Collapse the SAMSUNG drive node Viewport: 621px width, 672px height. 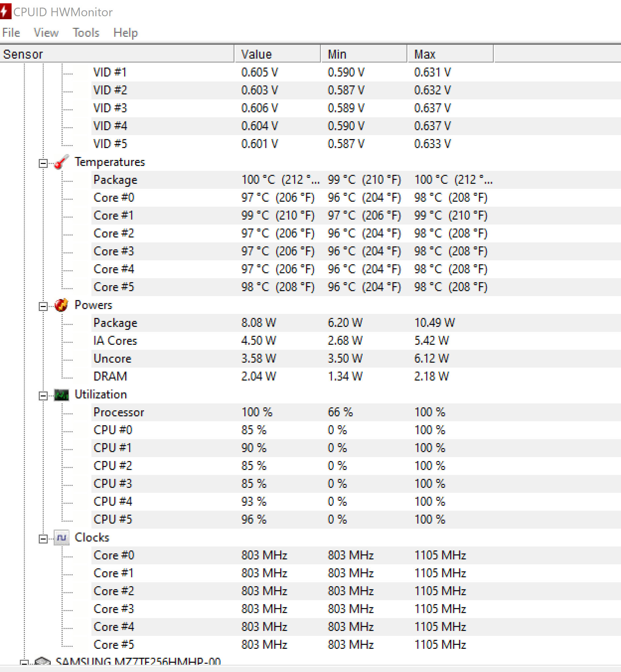24,663
